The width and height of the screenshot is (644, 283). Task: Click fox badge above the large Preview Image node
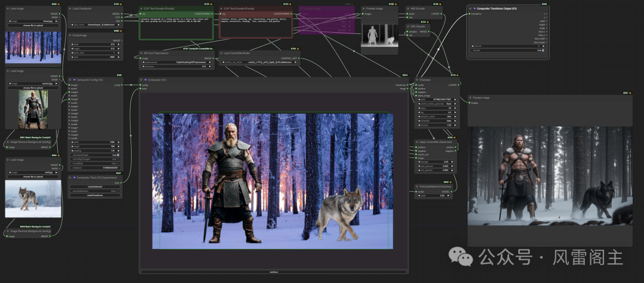[631, 93]
